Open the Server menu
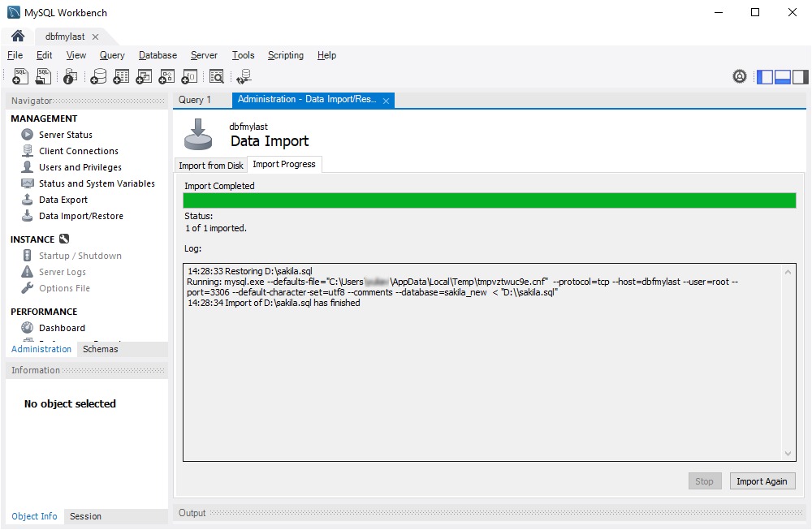 [x=204, y=55]
